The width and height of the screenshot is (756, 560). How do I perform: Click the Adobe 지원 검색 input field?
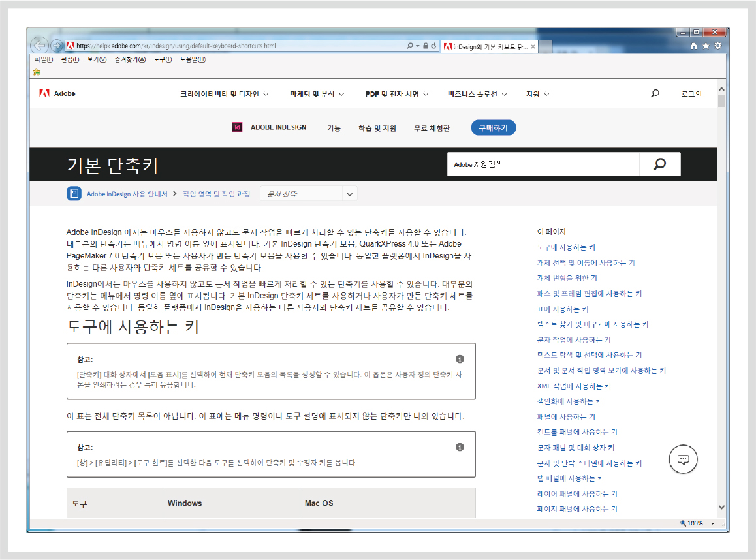[543, 164]
